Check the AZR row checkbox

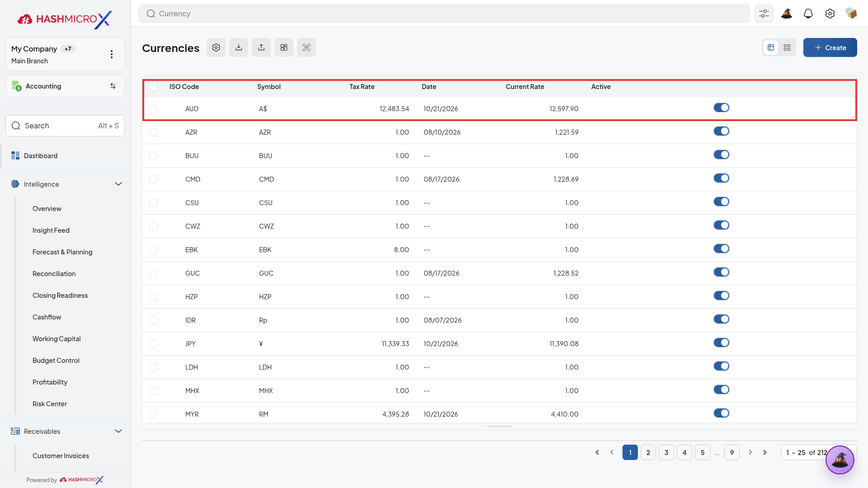(153, 132)
